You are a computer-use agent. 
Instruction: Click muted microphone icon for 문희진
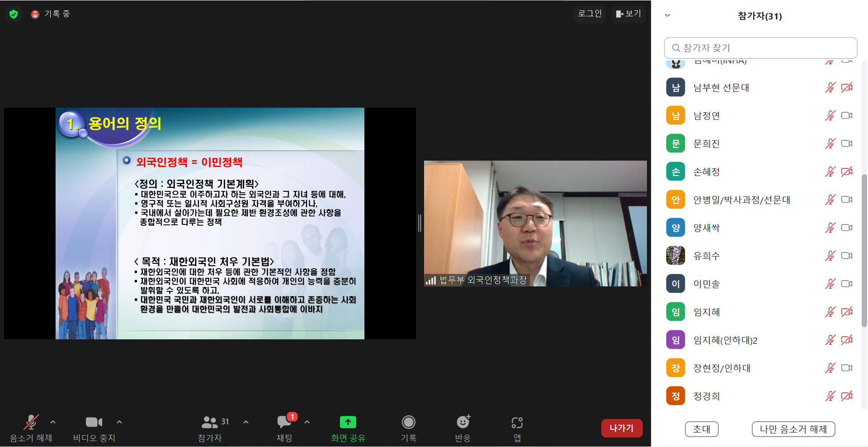(830, 143)
